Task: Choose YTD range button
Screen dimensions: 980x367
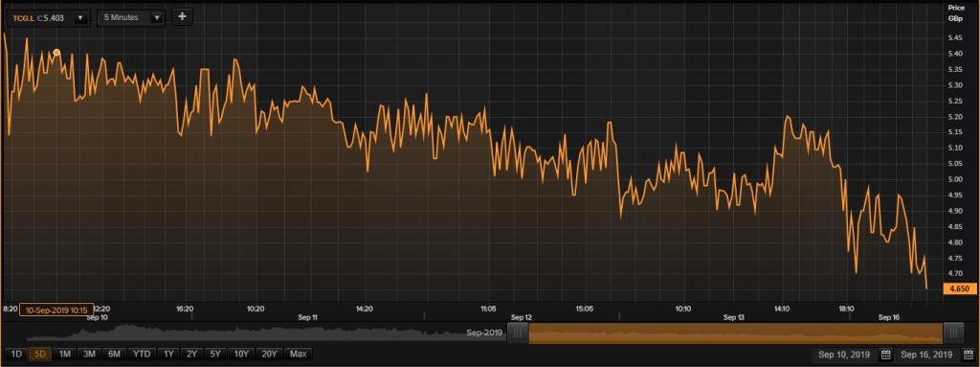Action: 142,355
